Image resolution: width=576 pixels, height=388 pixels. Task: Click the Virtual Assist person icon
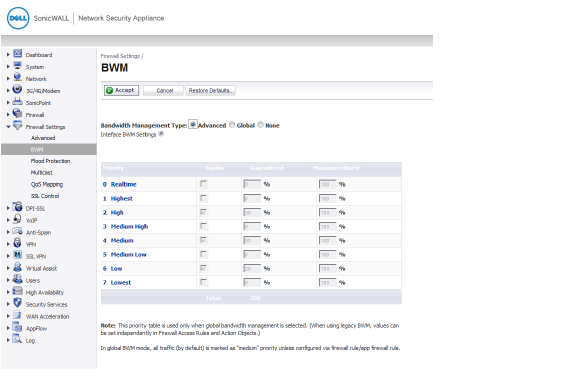[17, 267]
